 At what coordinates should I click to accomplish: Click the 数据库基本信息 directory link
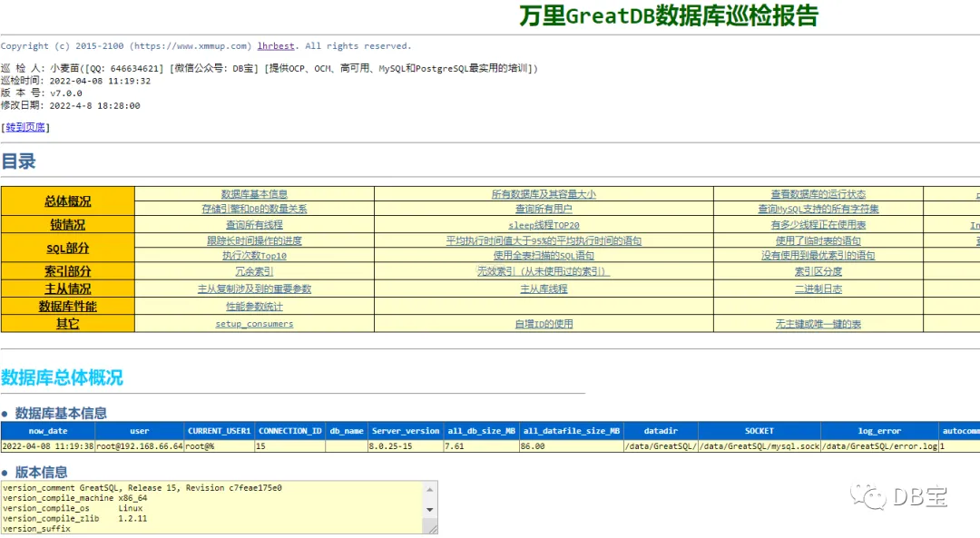254,194
